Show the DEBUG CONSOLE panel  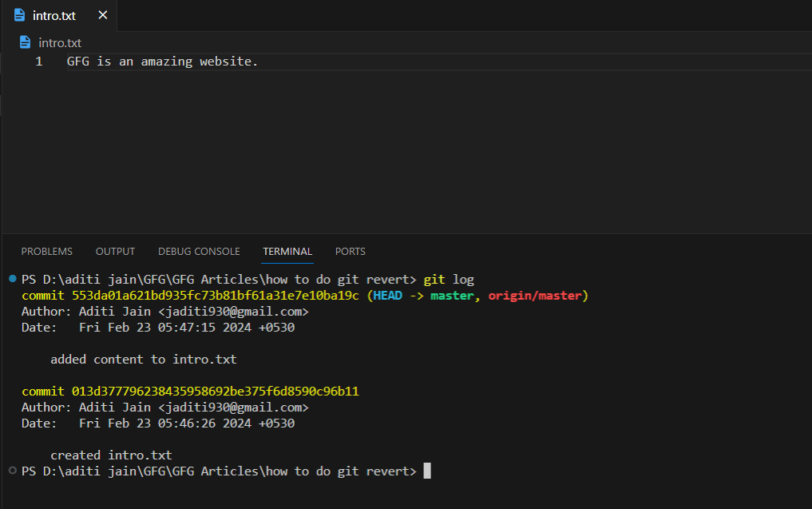[x=199, y=251]
